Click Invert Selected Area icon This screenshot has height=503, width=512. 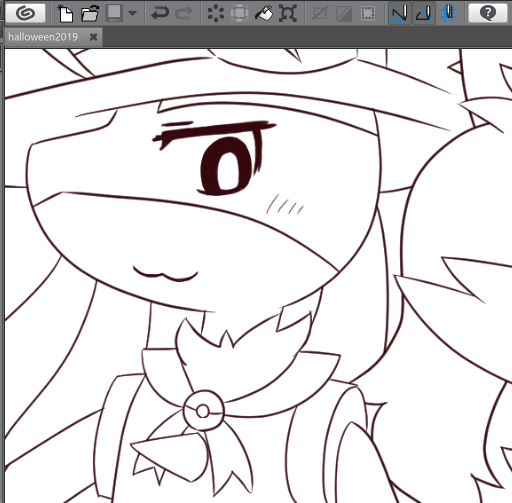[x=344, y=13]
